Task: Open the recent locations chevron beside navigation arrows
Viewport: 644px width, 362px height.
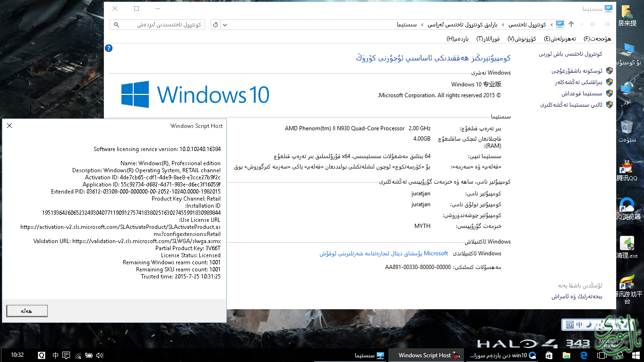Action: 582,25
